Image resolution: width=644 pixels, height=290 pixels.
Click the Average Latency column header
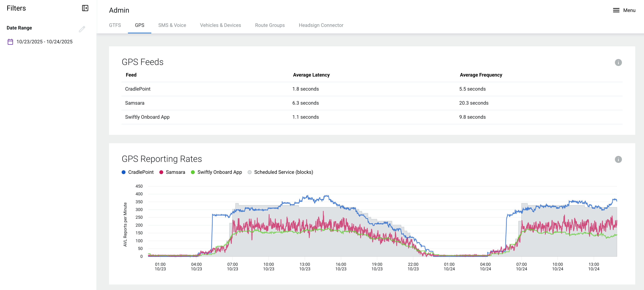311,75
